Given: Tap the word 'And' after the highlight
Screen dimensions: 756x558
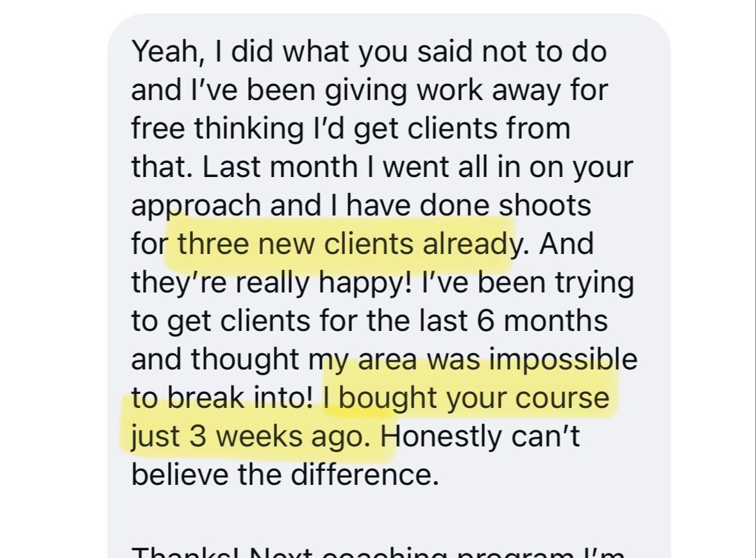Looking at the screenshot, I should (566, 244).
